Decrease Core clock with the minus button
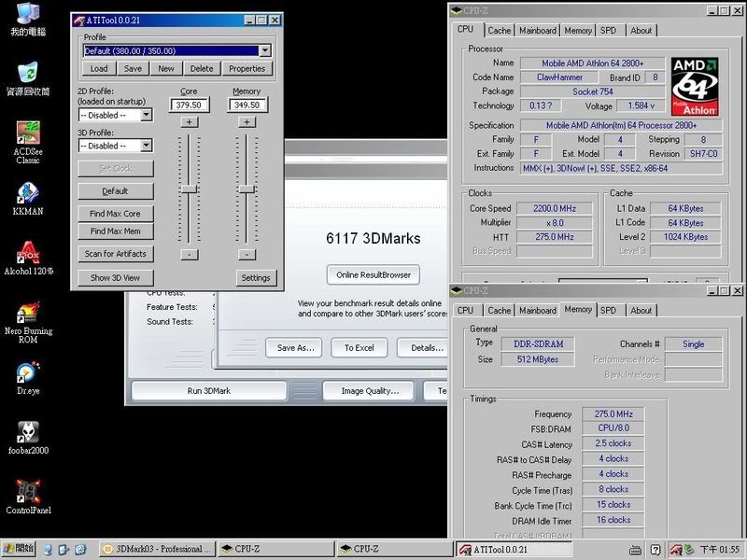This screenshot has height=560, width=747. pos(190,255)
